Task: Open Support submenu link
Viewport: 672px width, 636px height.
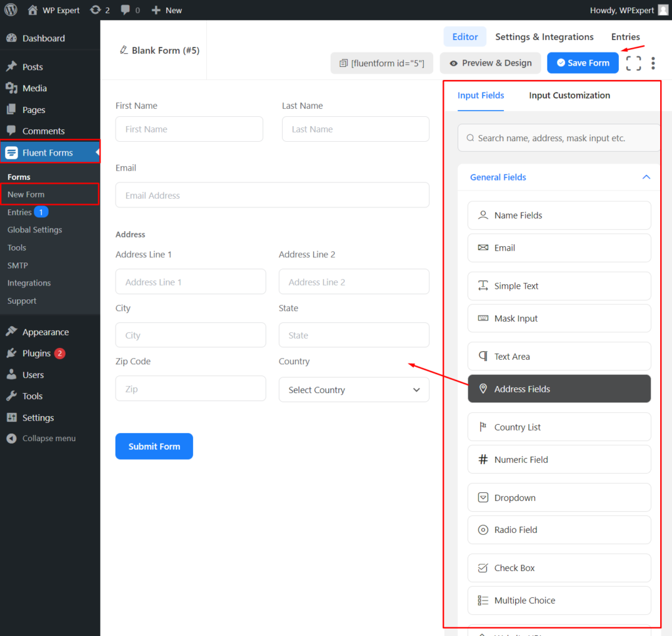Action: pos(22,301)
